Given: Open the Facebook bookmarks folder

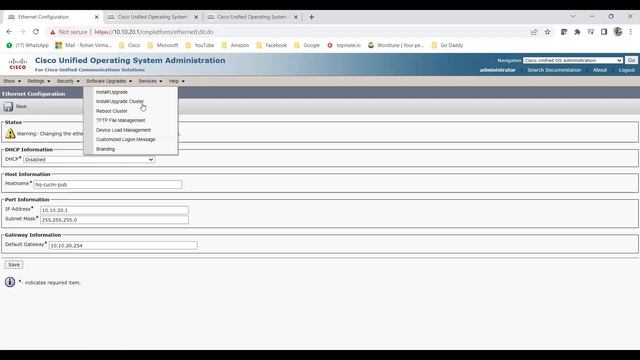Looking at the screenshot, I should 271,45.
